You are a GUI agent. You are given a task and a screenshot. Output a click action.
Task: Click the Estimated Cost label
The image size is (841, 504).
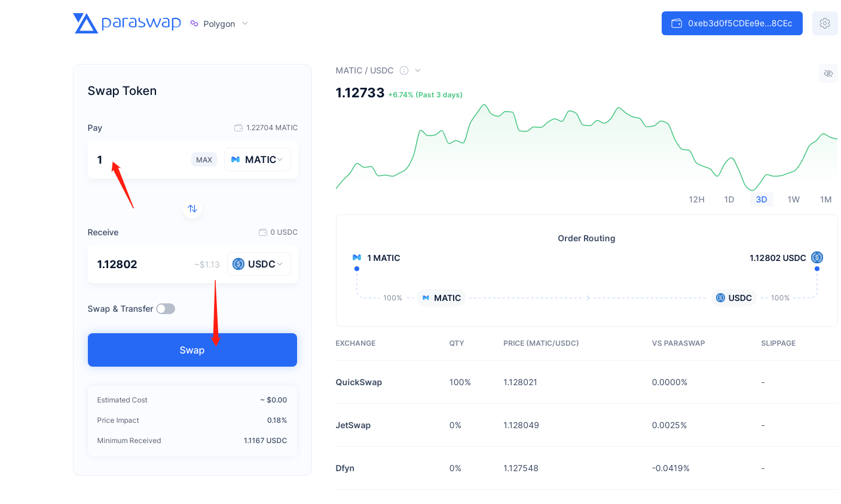pyautogui.click(x=122, y=400)
